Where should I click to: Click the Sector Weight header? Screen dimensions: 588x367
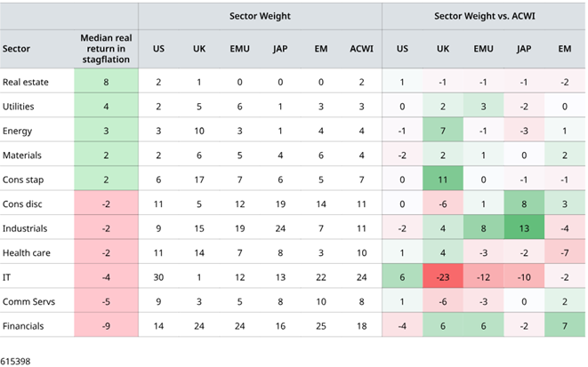[261, 16]
